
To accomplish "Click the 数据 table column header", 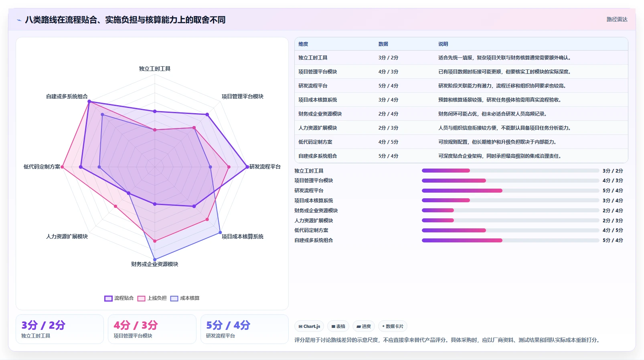I will (x=383, y=44).
